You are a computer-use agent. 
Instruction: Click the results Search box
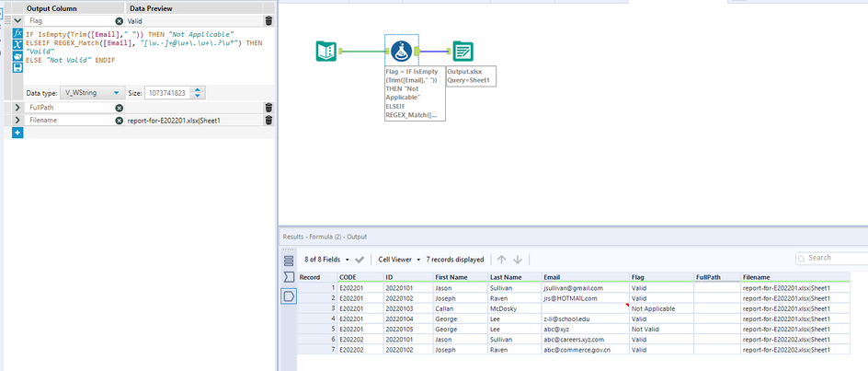point(832,259)
